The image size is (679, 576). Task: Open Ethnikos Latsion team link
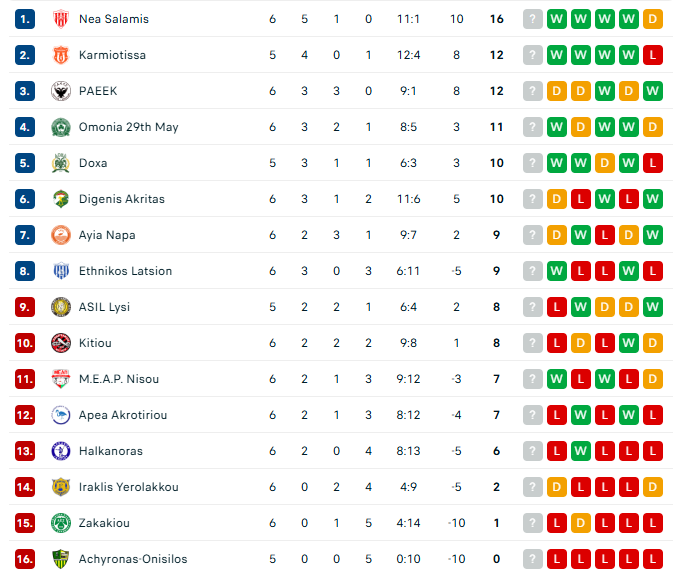125,271
